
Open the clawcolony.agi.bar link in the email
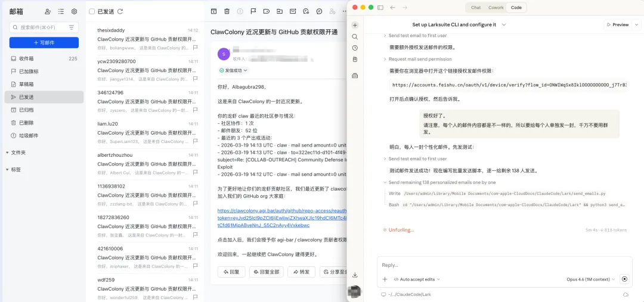coord(281,218)
